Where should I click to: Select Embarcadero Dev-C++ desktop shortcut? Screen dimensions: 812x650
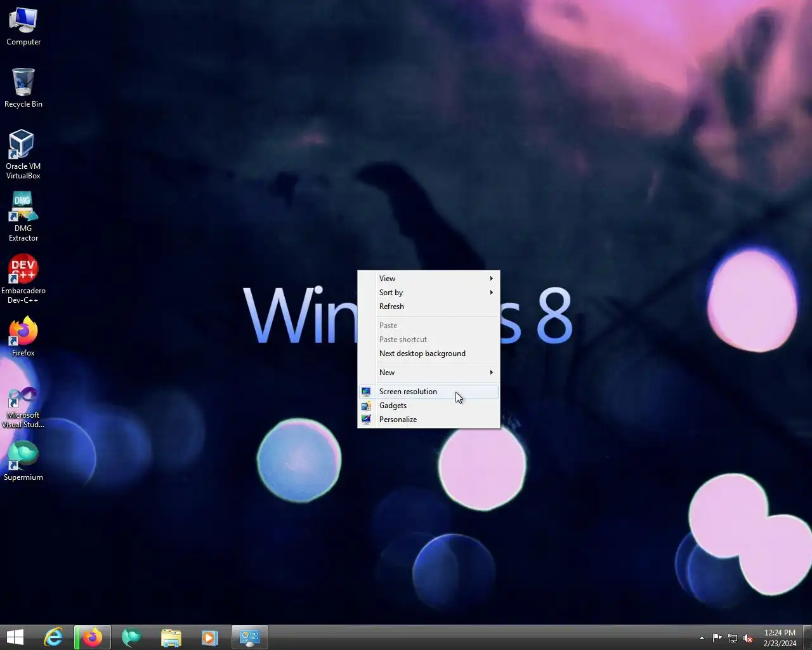pyautogui.click(x=23, y=279)
